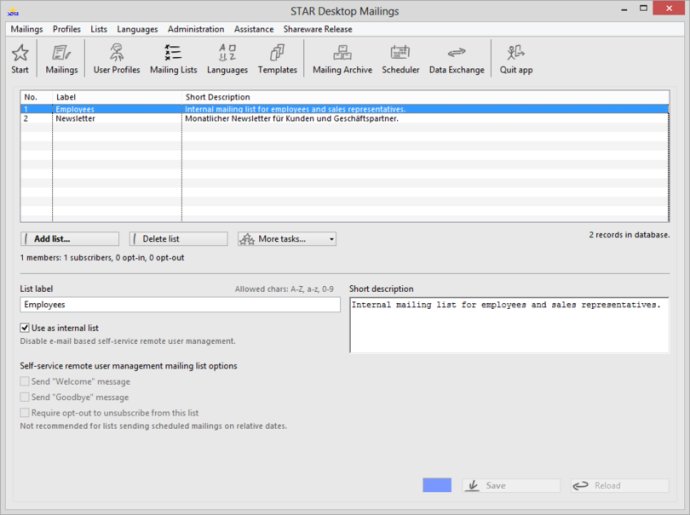Click the app icon in the title bar

pyautogui.click(x=13, y=11)
